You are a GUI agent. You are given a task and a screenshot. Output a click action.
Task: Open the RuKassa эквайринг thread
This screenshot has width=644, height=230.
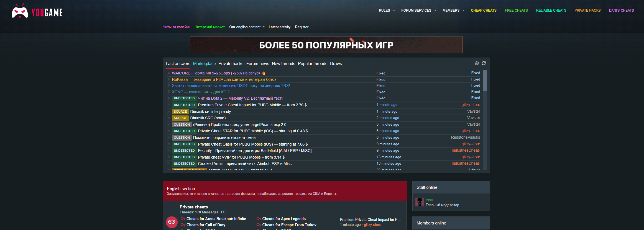pyautogui.click(x=224, y=79)
